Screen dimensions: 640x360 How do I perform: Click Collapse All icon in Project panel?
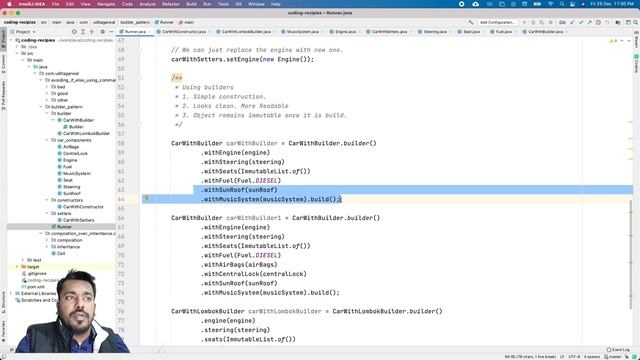tap(92, 31)
